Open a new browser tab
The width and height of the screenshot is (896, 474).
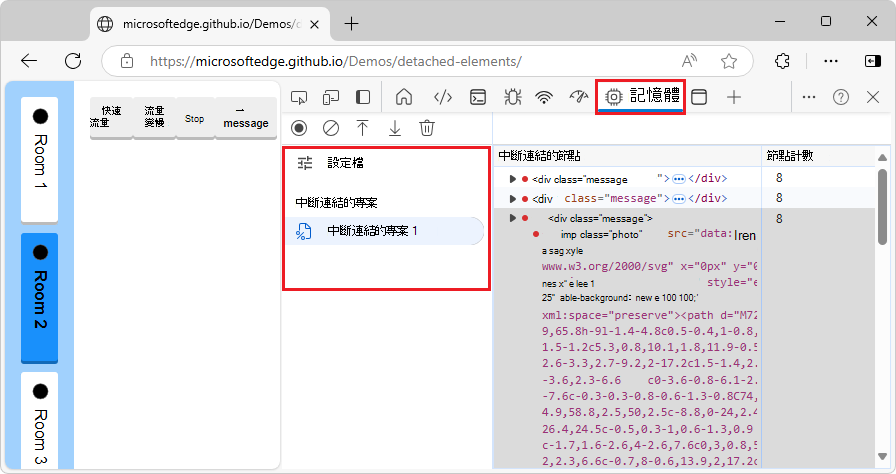[x=351, y=24]
